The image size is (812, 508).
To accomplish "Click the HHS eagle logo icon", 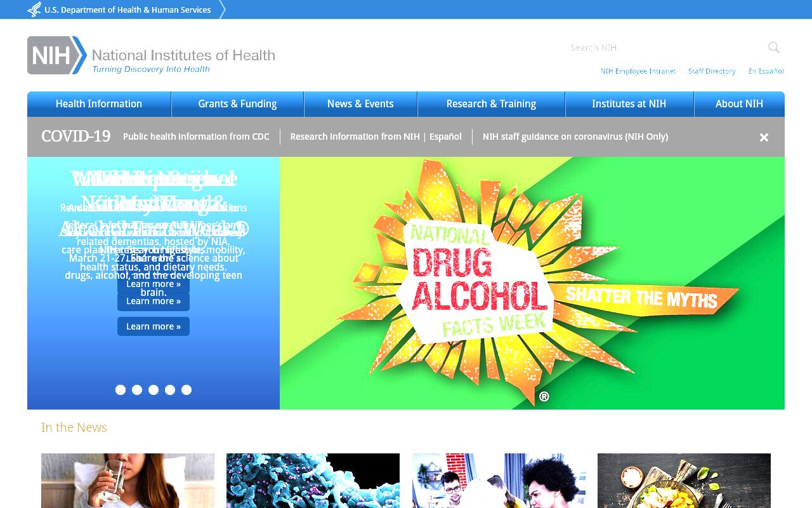I will tap(34, 10).
